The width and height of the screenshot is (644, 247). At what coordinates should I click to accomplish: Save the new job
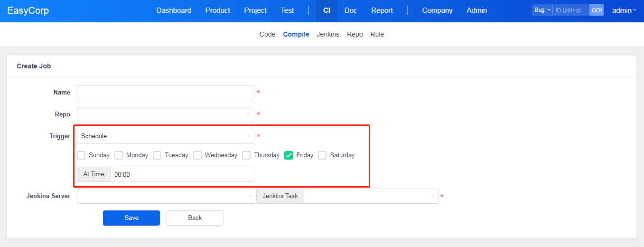click(x=131, y=218)
